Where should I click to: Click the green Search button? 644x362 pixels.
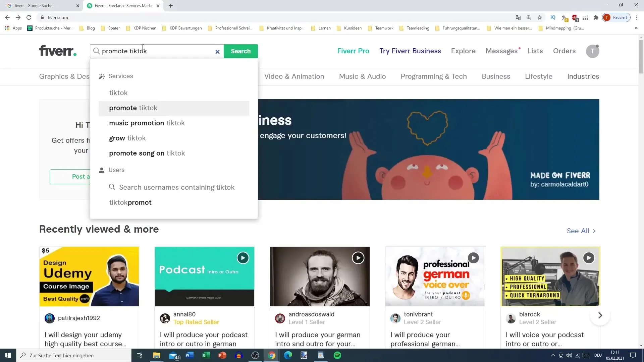point(241,51)
